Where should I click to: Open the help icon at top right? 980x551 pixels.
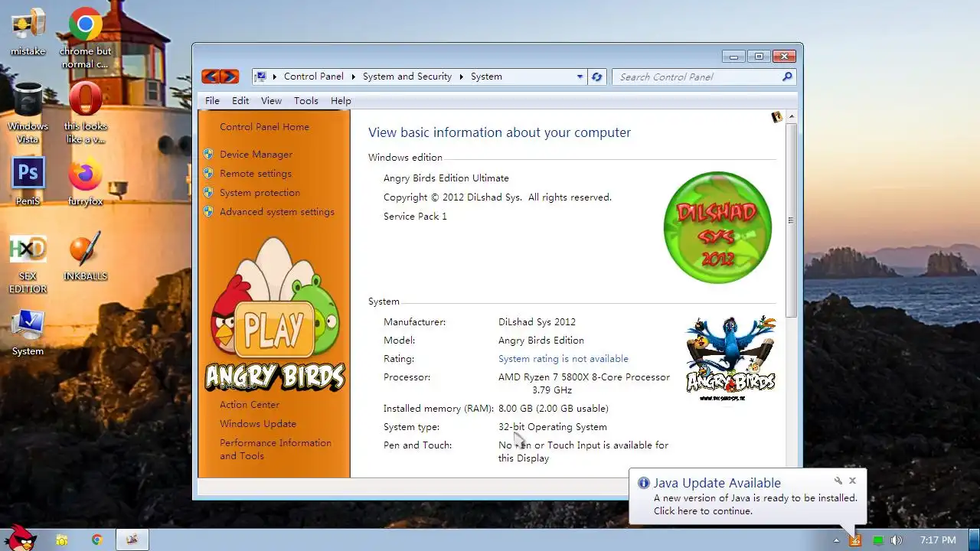[x=777, y=117]
